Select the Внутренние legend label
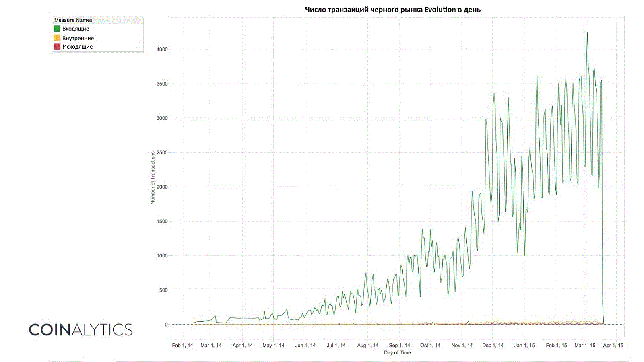Screen dimensions: 644x362 tap(78, 38)
